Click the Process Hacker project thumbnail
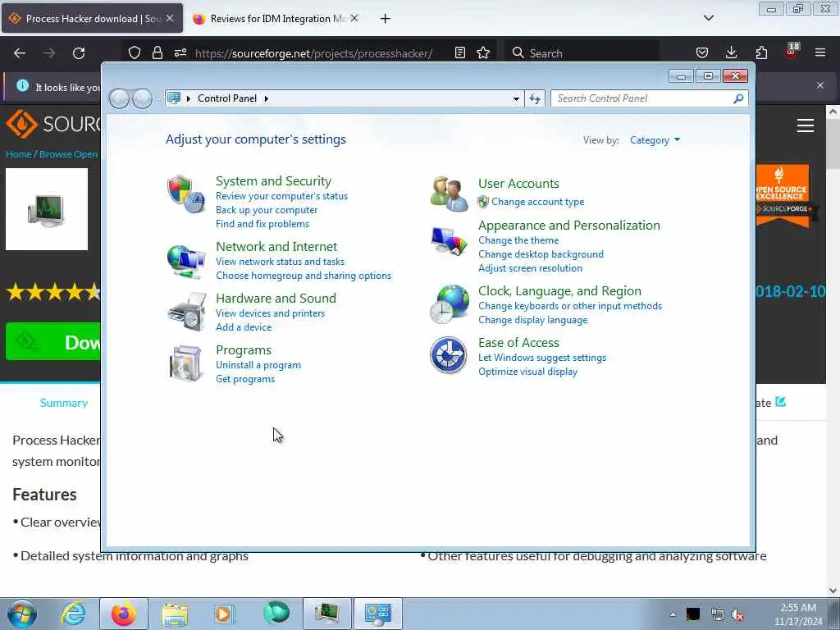 click(47, 209)
